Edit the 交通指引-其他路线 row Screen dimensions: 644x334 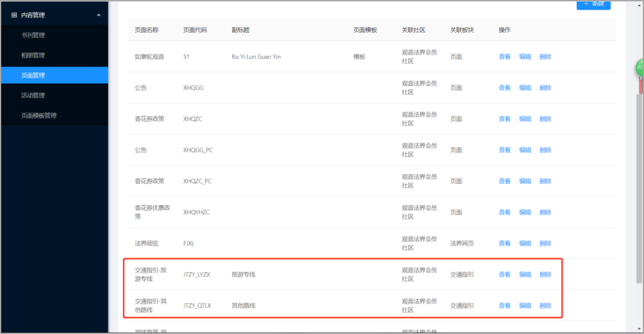coord(525,306)
